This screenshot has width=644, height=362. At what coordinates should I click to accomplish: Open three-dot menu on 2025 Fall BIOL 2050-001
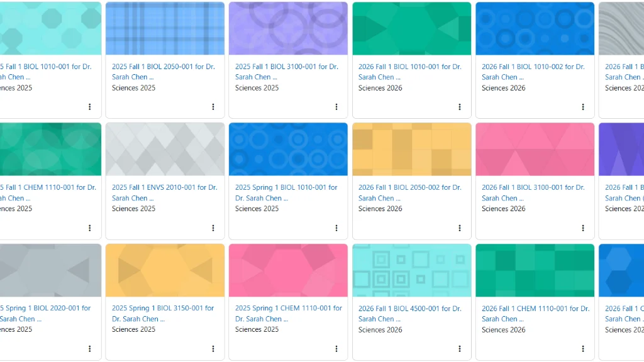[x=213, y=107]
